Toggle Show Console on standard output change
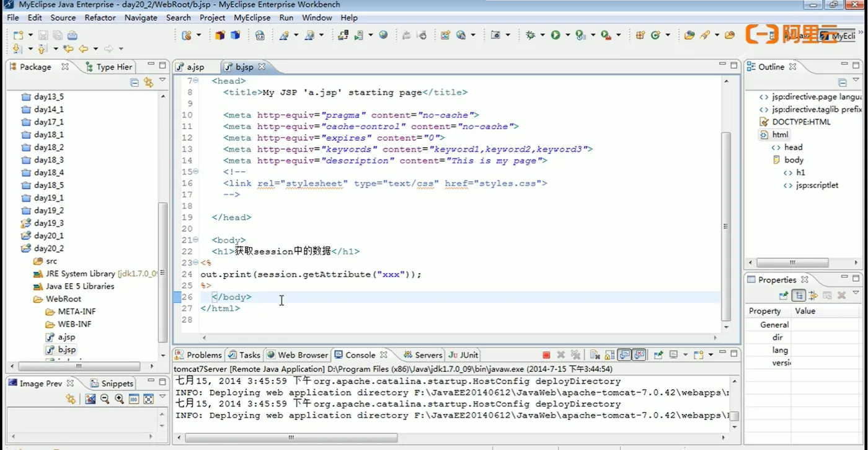This screenshot has width=868, height=450. click(x=625, y=355)
